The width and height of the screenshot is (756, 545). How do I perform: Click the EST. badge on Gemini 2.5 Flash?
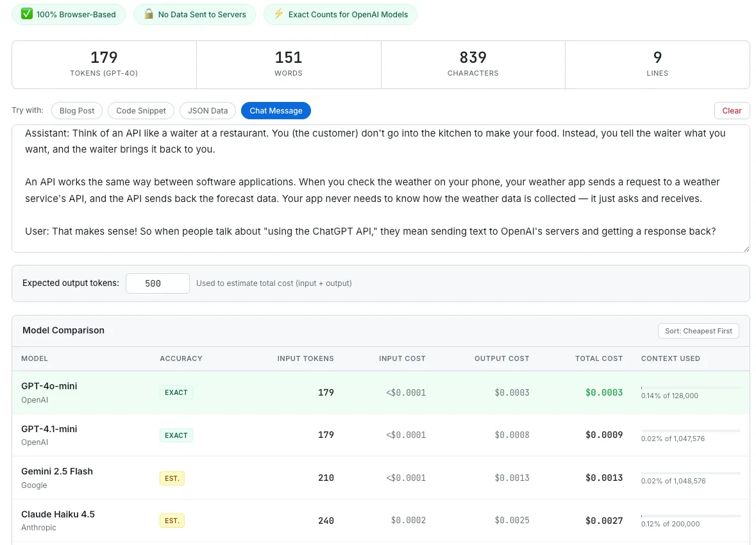(x=171, y=478)
